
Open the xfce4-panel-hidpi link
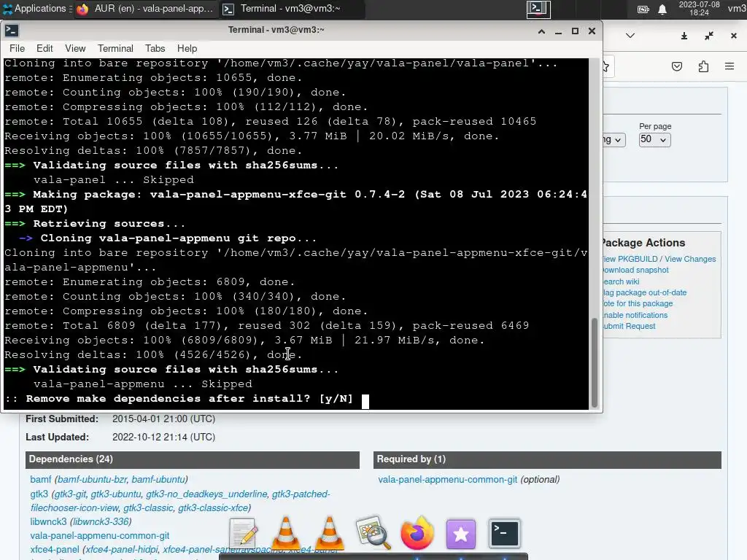pos(121,550)
